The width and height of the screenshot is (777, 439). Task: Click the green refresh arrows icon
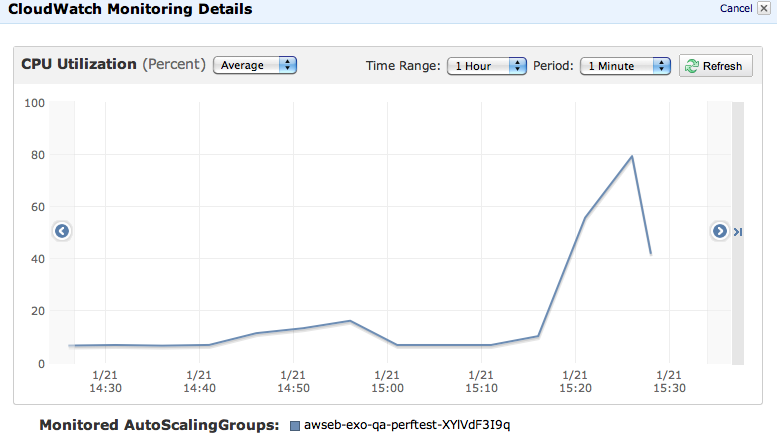(691, 66)
